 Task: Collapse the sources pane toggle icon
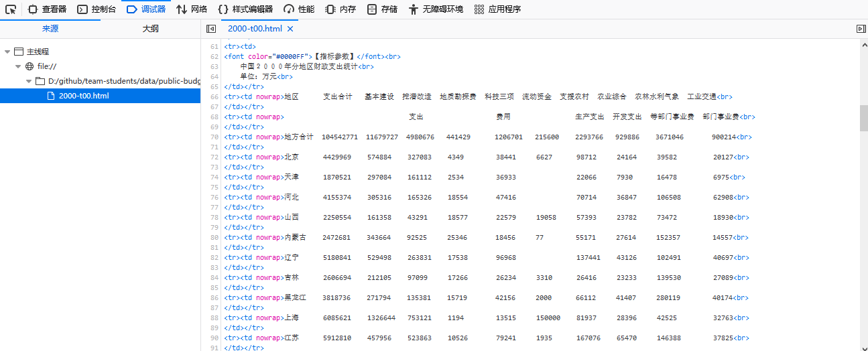(x=210, y=29)
